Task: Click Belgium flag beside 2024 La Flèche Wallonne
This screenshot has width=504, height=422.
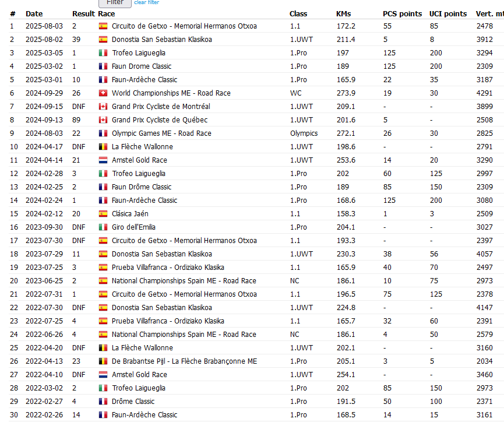Action: pyautogui.click(x=103, y=147)
